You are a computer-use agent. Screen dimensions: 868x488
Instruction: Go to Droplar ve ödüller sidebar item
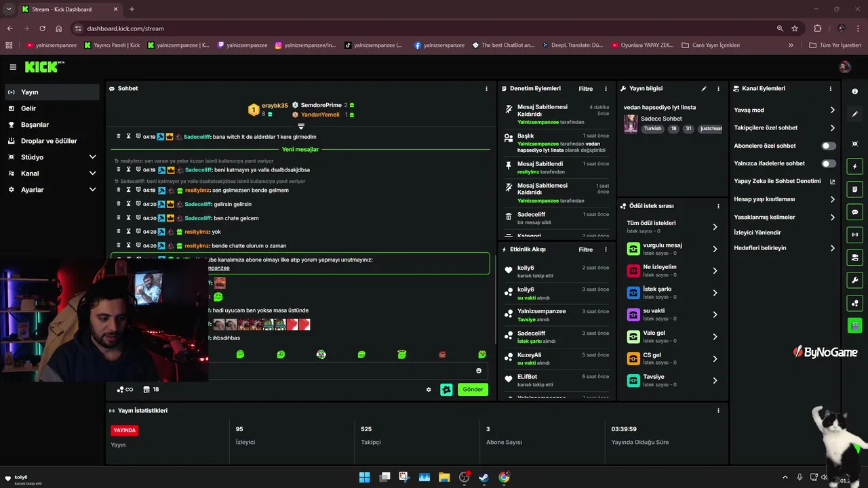click(53, 141)
